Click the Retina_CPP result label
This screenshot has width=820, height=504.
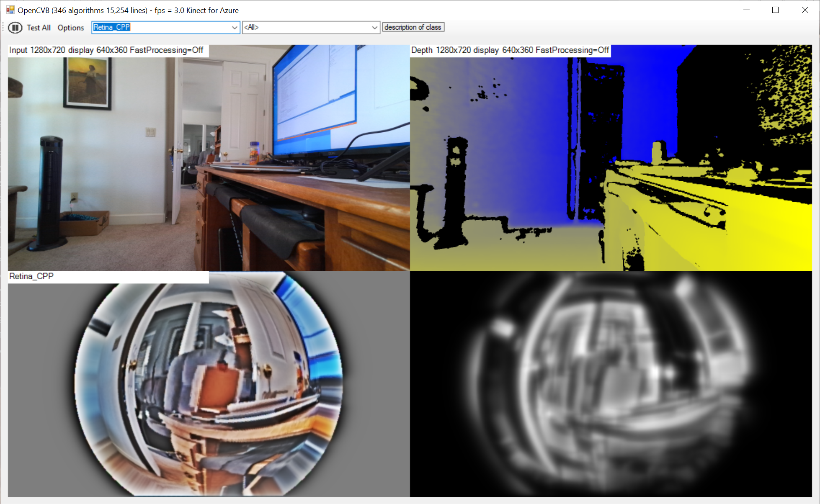31,276
